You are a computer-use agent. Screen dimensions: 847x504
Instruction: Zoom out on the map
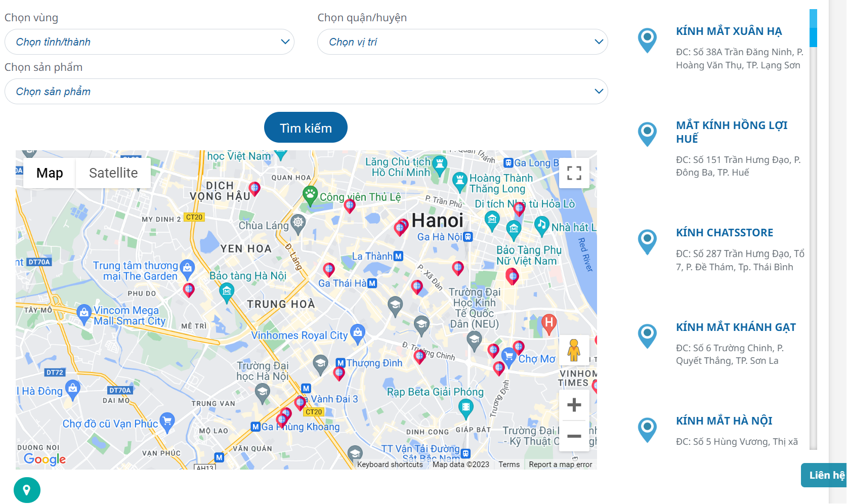pos(574,436)
